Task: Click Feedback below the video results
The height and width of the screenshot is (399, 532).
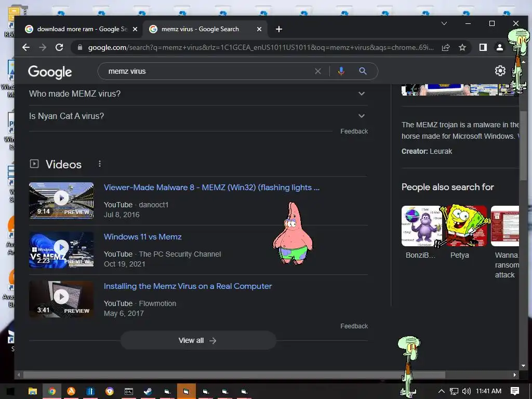Action: (x=354, y=326)
